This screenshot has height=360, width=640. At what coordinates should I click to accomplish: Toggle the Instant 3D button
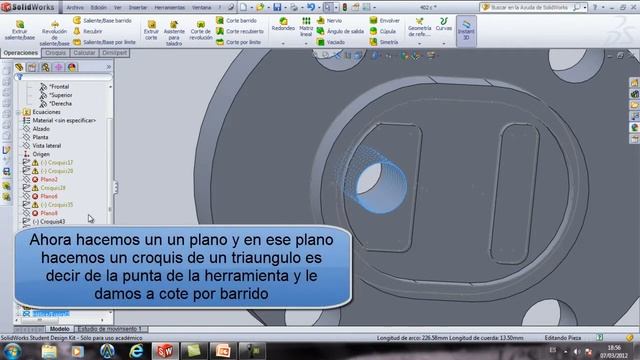466,31
